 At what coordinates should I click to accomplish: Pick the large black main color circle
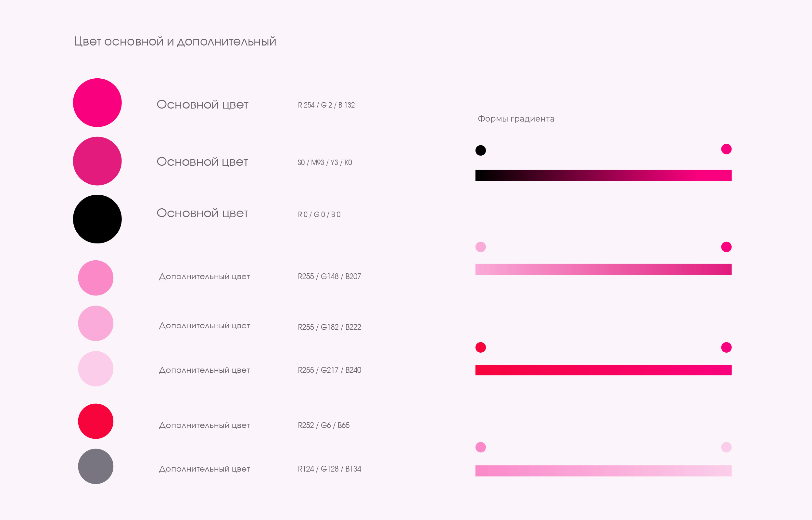97,219
